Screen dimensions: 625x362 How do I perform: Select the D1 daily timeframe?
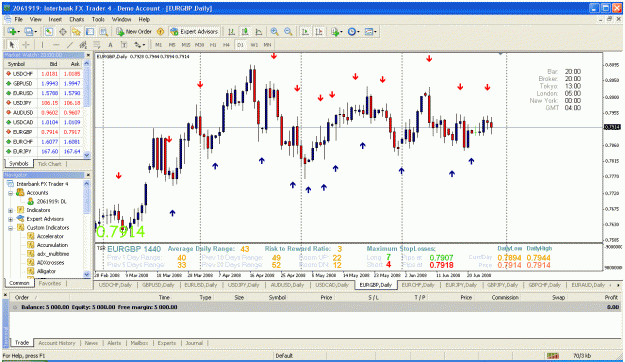click(x=240, y=45)
